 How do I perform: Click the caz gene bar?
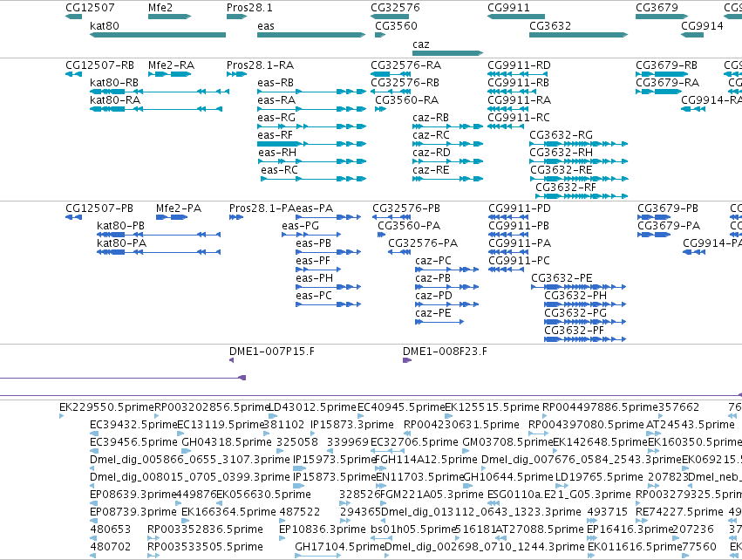pos(447,53)
